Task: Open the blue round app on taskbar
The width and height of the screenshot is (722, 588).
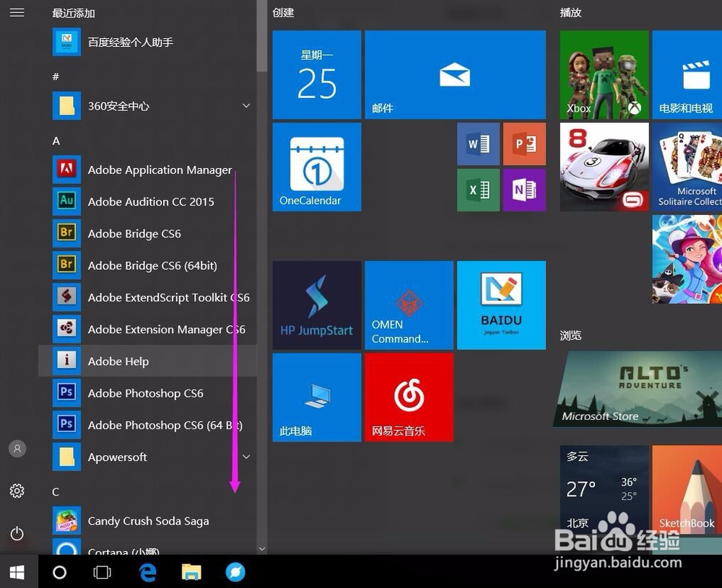Action: (235, 572)
